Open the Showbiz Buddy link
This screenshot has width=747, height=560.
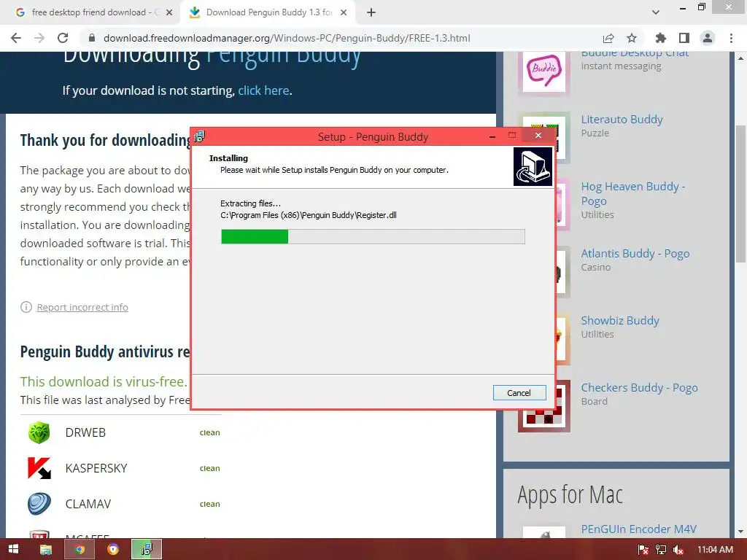(x=620, y=321)
